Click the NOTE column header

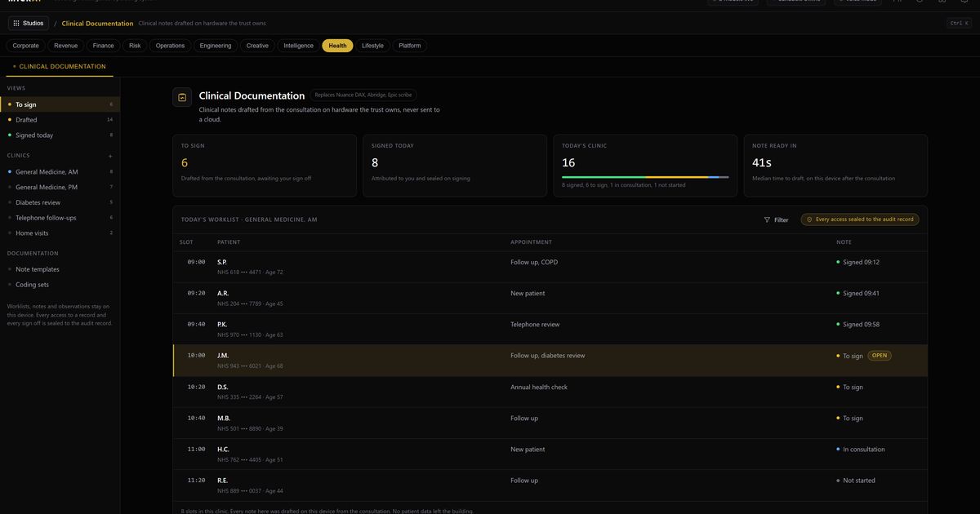pos(844,242)
